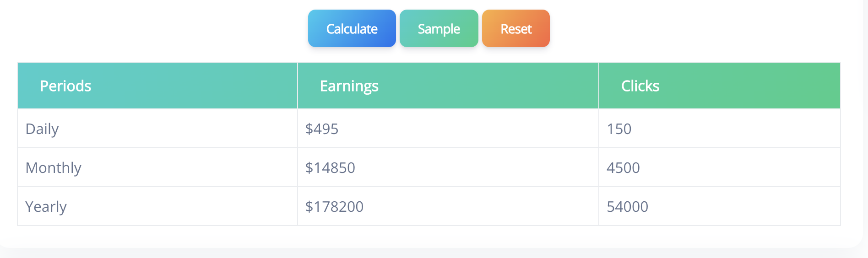This screenshot has width=868, height=258.
Task: Click the $495 daily earnings value
Action: point(322,129)
